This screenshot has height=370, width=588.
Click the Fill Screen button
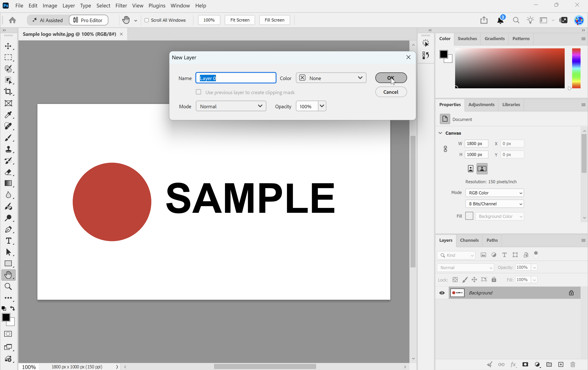(x=274, y=20)
